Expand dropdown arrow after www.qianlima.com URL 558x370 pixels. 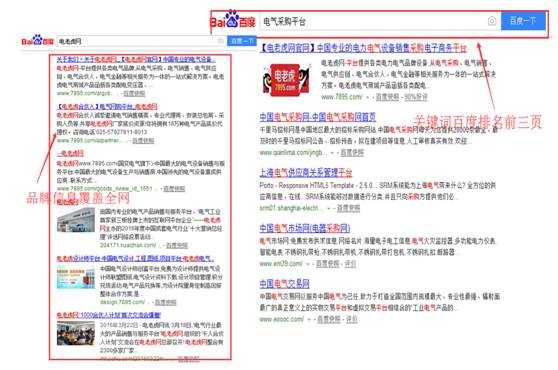[332, 153]
